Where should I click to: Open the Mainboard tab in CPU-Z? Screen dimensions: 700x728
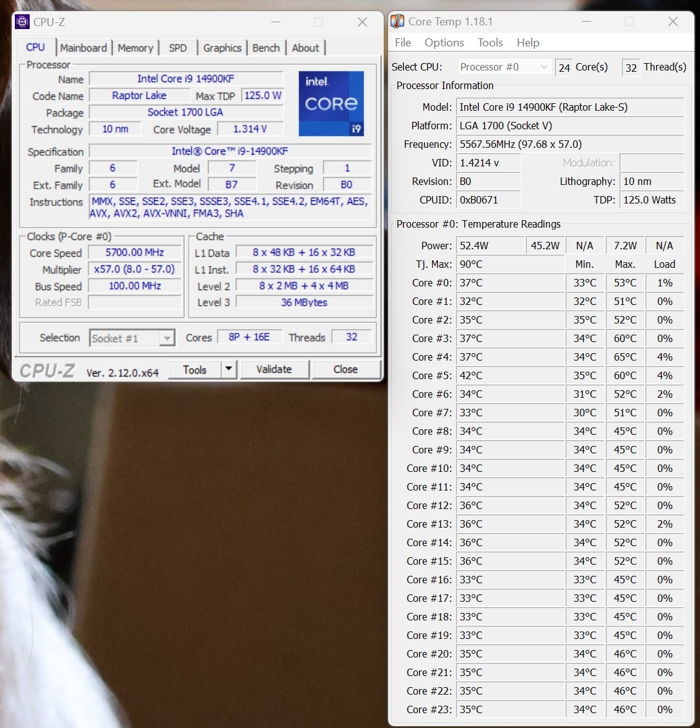(x=84, y=48)
